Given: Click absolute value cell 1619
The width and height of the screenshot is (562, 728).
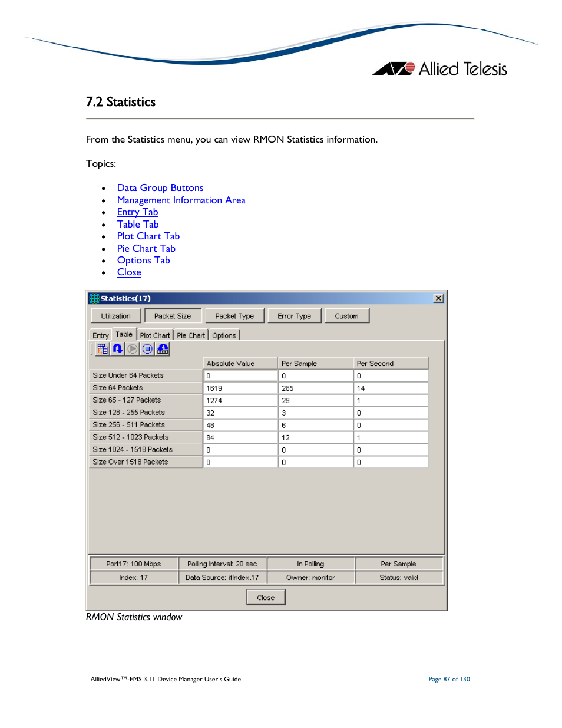Looking at the screenshot, I should (240, 388).
